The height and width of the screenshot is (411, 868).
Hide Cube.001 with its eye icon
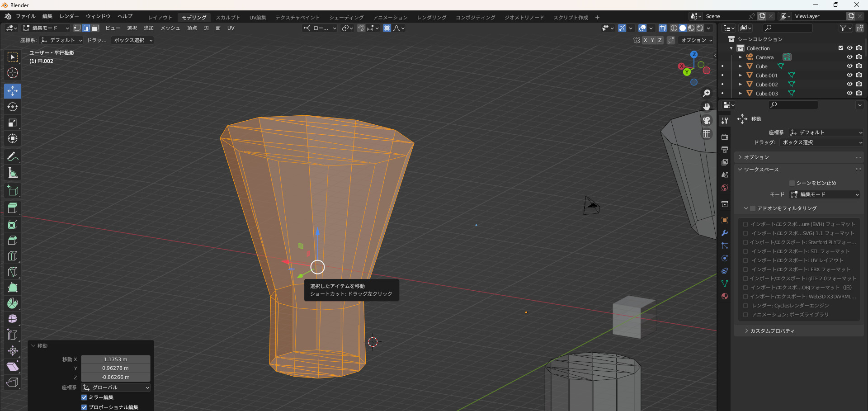(x=849, y=75)
